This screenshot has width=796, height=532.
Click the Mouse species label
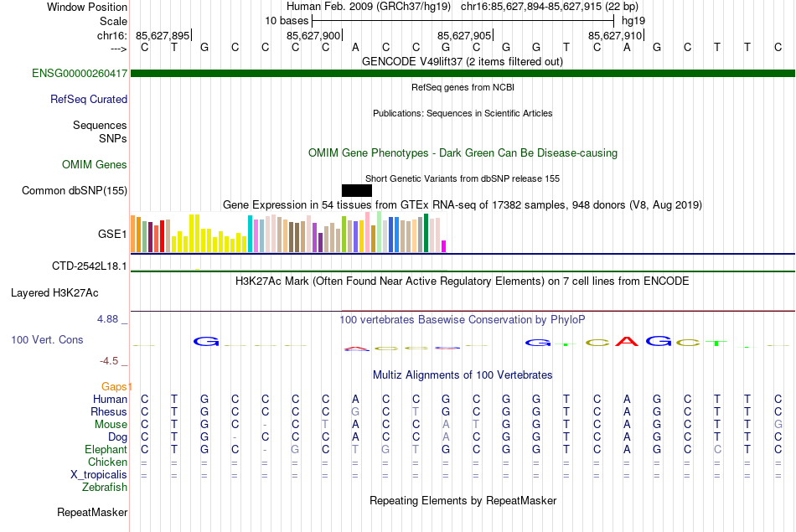[111, 425]
